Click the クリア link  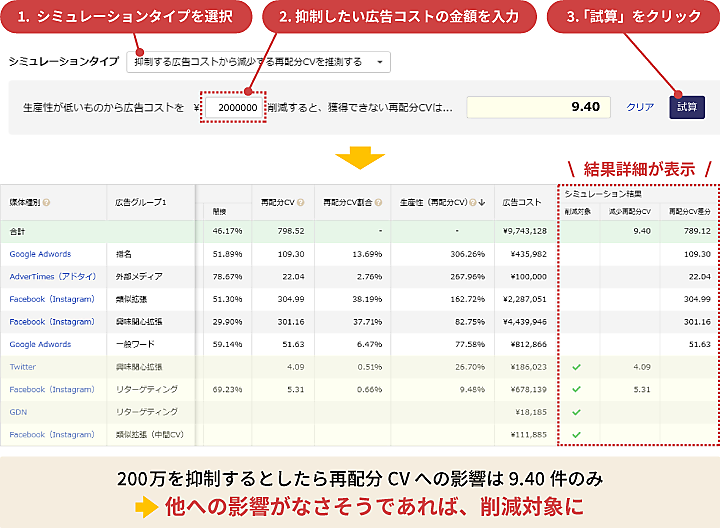(x=640, y=107)
